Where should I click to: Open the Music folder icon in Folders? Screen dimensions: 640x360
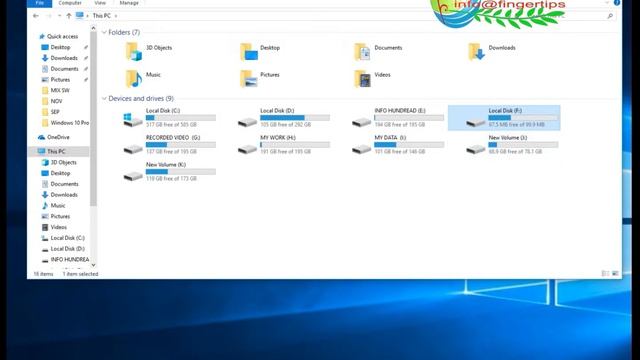tap(133, 79)
